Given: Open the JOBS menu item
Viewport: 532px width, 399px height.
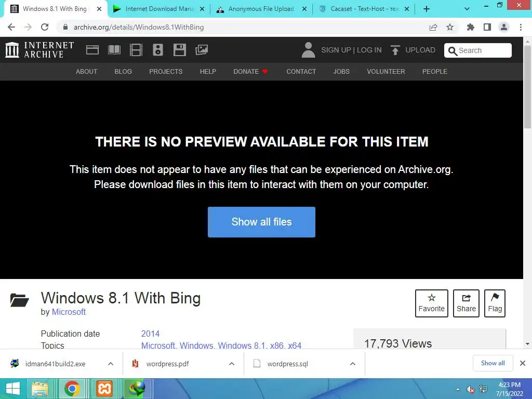Looking at the screenshot, I should coord(341,72).
